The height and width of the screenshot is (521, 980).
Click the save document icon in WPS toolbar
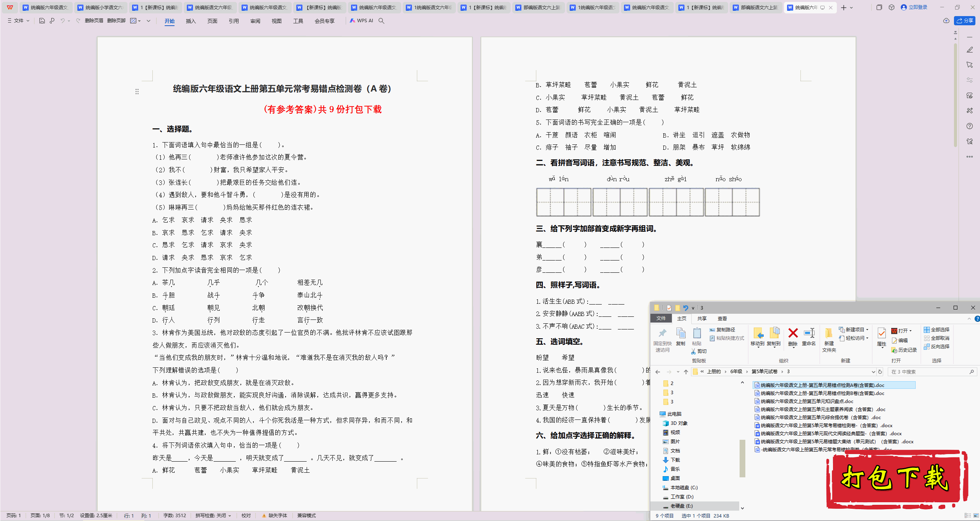(42, 21)
